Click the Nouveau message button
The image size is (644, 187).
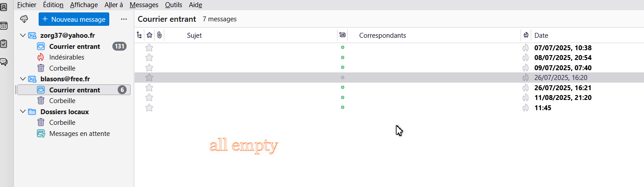pos(74,19)
